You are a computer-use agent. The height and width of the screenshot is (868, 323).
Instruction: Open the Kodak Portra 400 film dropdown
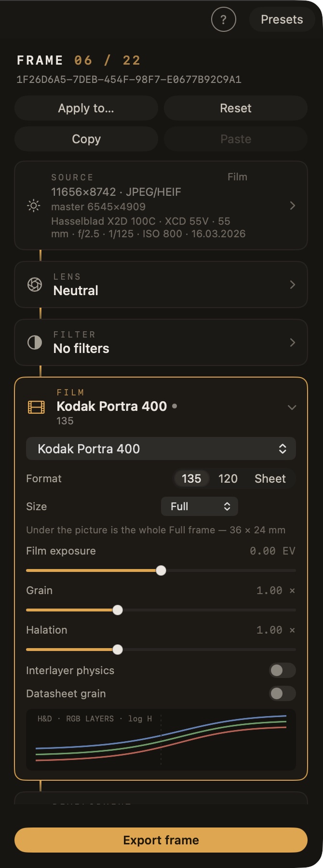[x=161, y=449]
